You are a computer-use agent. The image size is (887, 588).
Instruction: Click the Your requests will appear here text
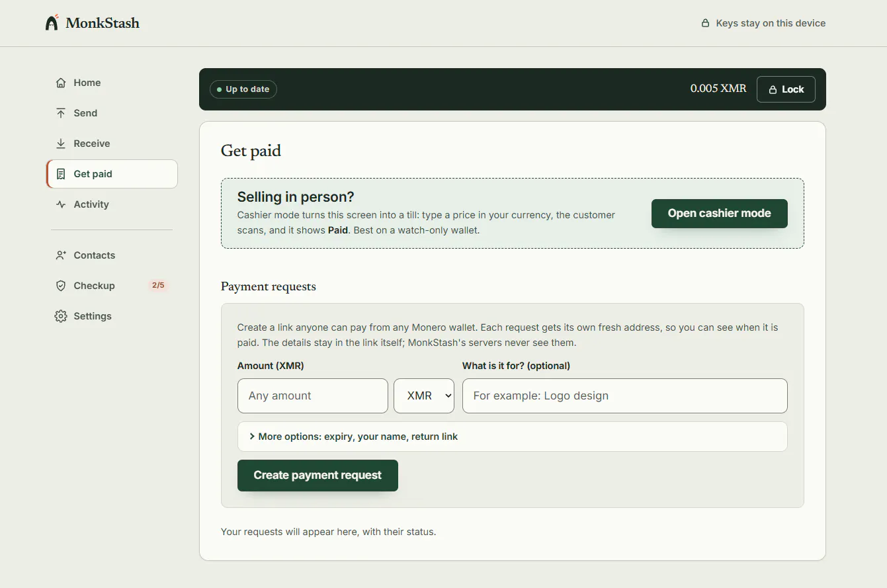coord(329,532)
